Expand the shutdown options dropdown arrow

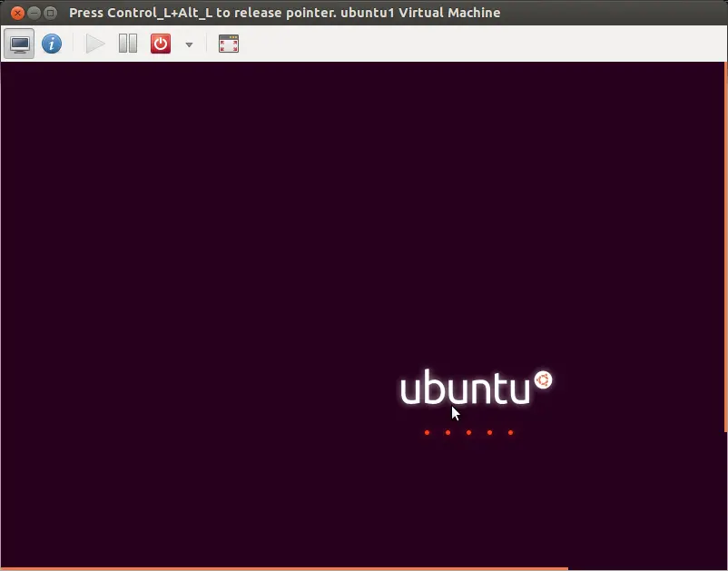click(x=189, y=44)
